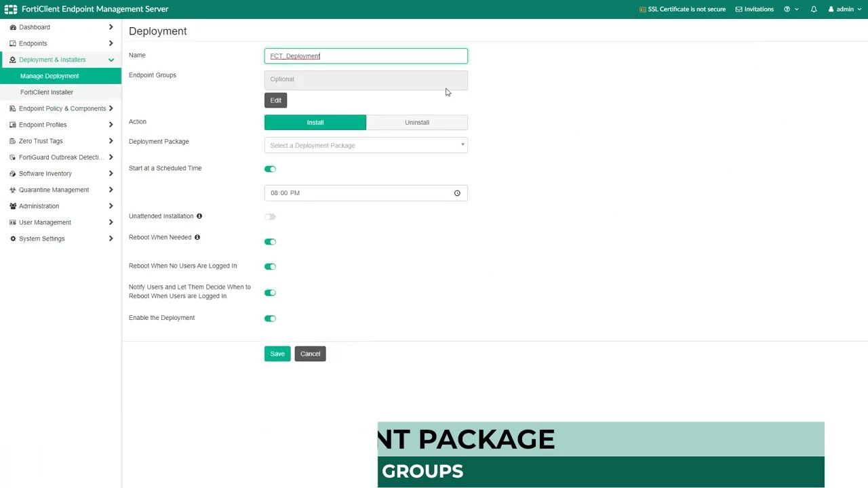This screenshot has width=868, height=488.
Task: Click the Endpoint Profiles sidebar icon
Action: pyautogui.click(x=13, y=125)
